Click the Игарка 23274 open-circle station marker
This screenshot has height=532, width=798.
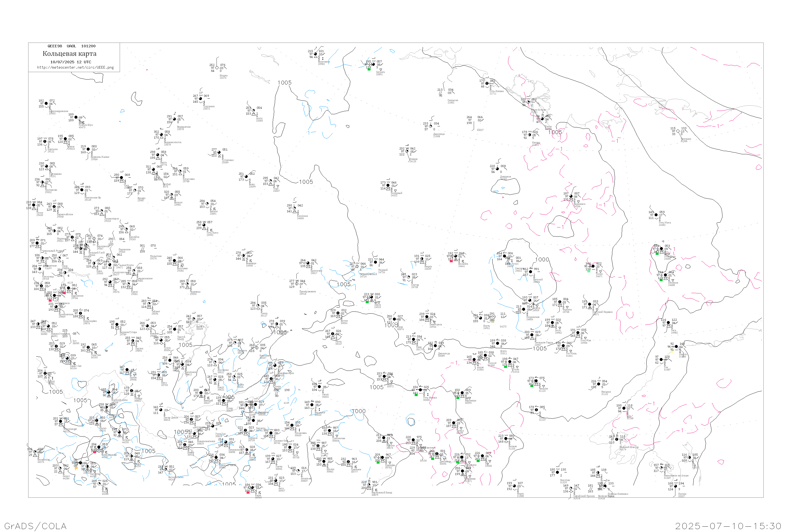pyautogui.click(x=217, y=68)
